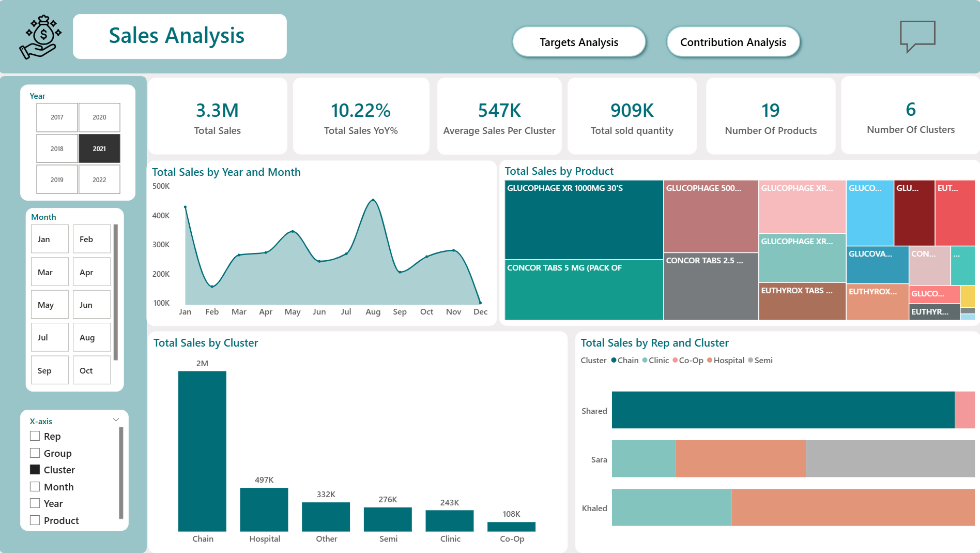Screen dimensions: 980x553
Task: Click the 3.3M Total Sales card
Action: [x=218, y=116]
